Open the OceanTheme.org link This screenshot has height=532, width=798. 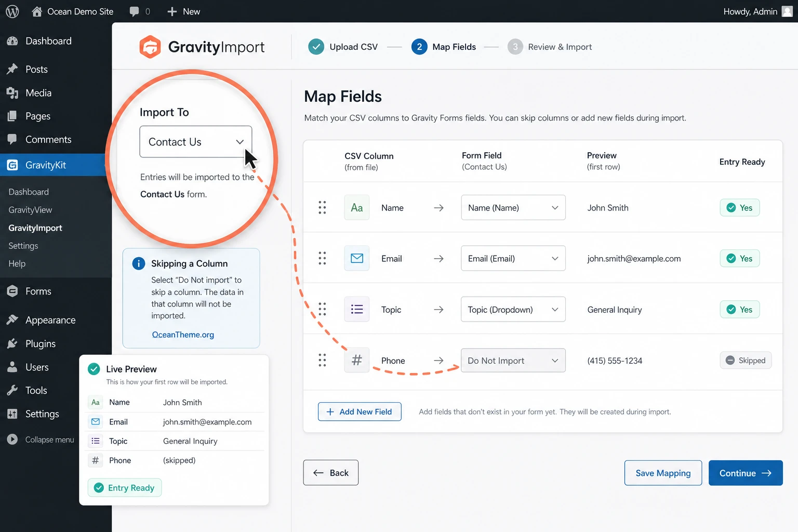[183, 335]
